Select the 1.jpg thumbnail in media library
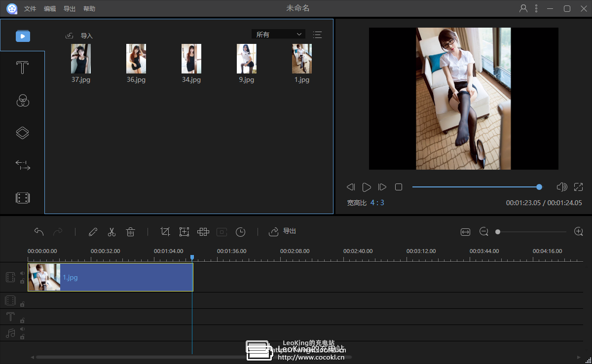This screenshot has width=592, height=364. [302, 59]
